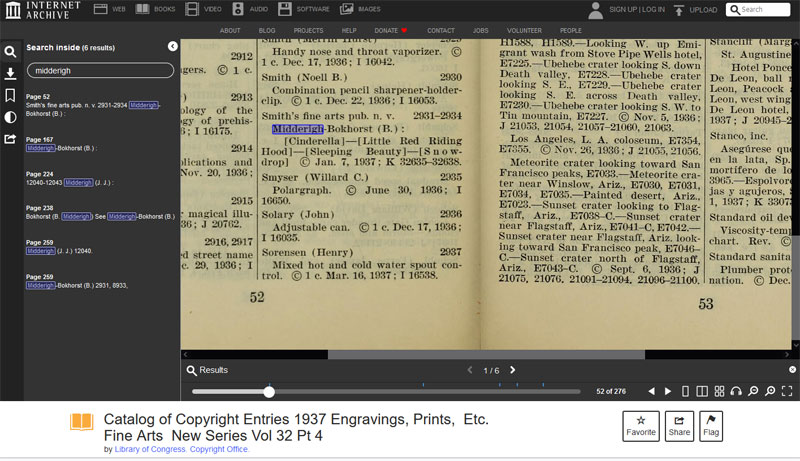Click the search inside text field
The image size is (800, 461).
99,70
